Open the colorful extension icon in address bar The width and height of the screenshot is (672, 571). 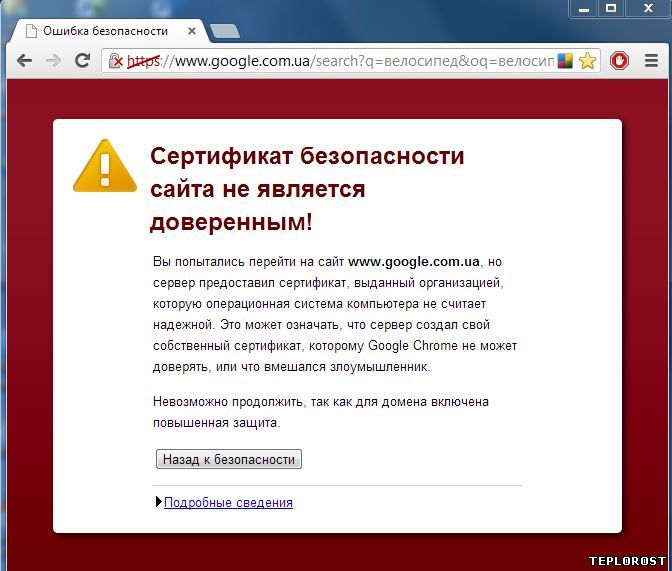(x=565, y=61)
